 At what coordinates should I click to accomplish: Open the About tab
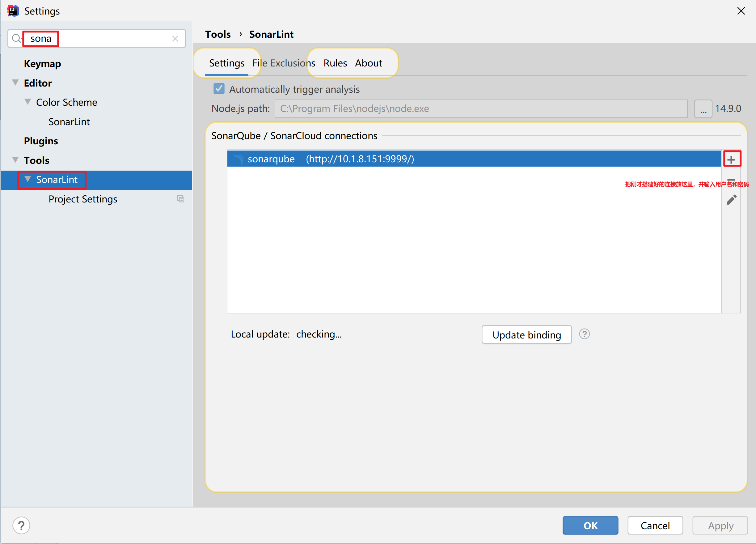[368, 63]
